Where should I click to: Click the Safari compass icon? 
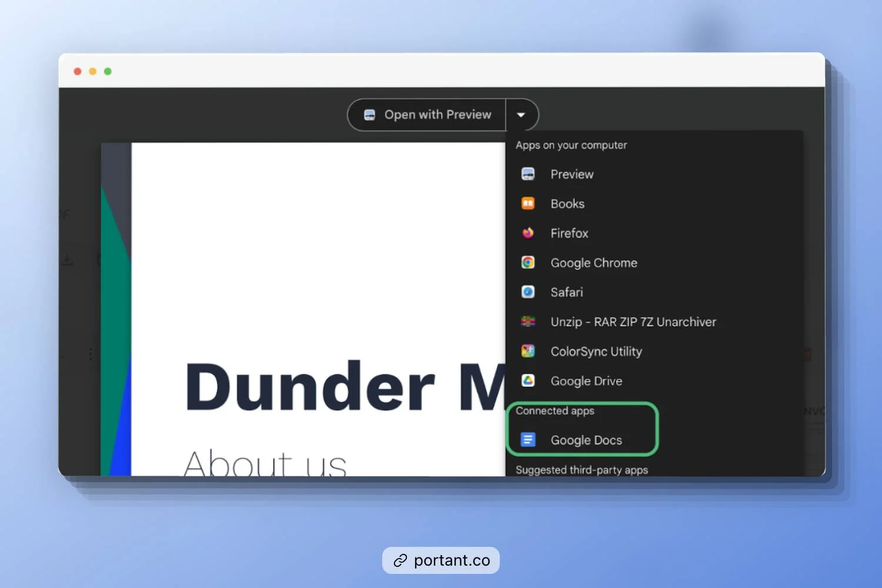[528, 292]
